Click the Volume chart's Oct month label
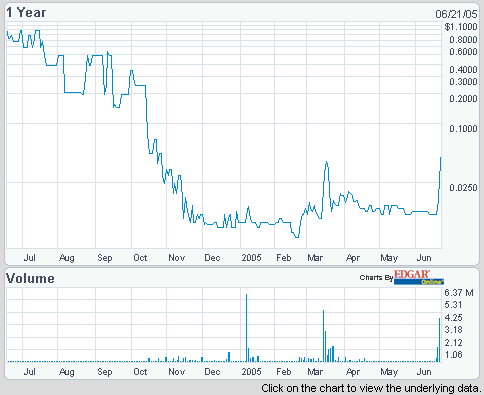The height and width of the screenshot is (395, 484). tap(140, 371)
